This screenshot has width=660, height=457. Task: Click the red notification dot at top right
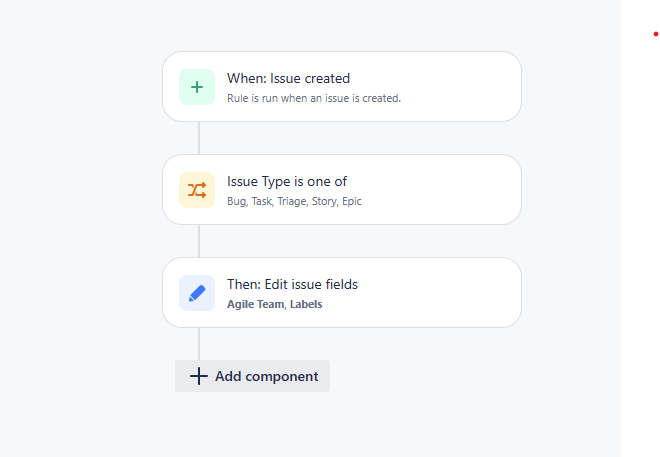click(x=656, y=34)
